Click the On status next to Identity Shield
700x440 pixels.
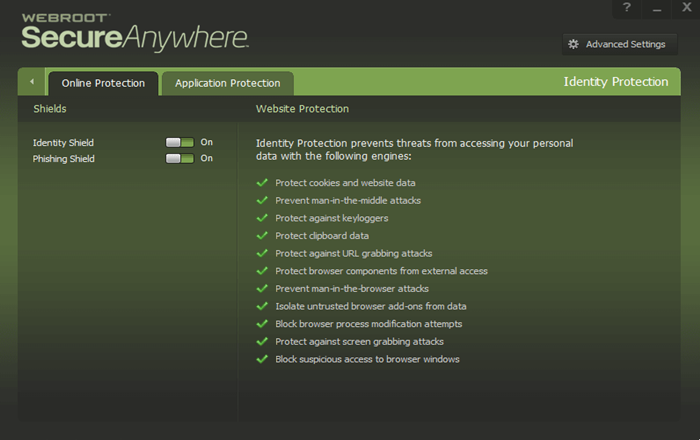coord(206,142)
